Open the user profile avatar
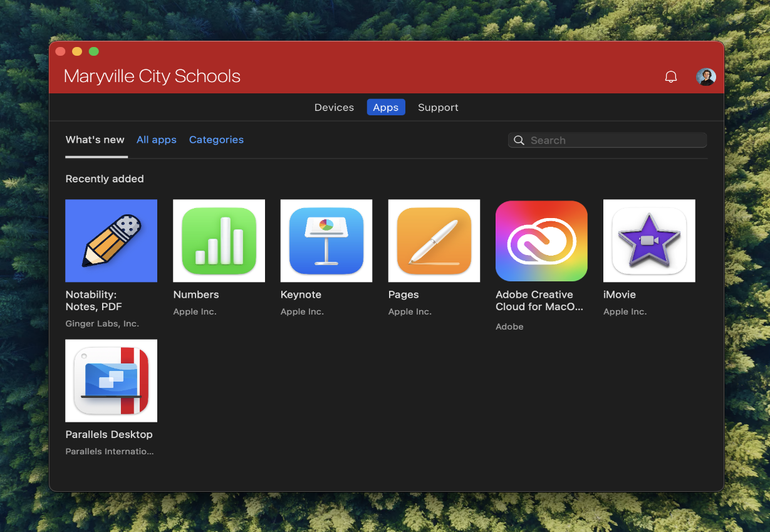The height and width of the screenshot is (532, 770). coord(706,77)
